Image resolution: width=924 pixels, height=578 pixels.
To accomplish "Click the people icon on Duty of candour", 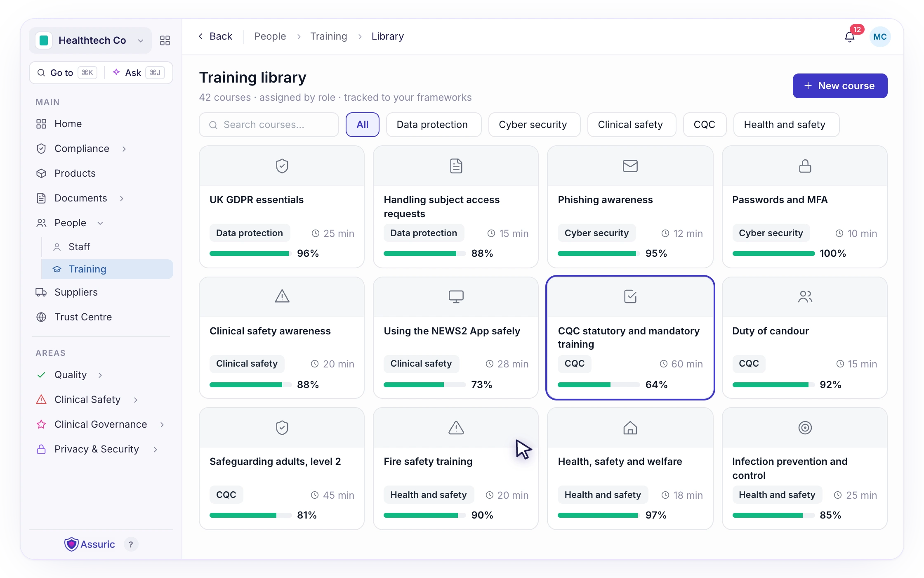I will (x=805, y=296).
